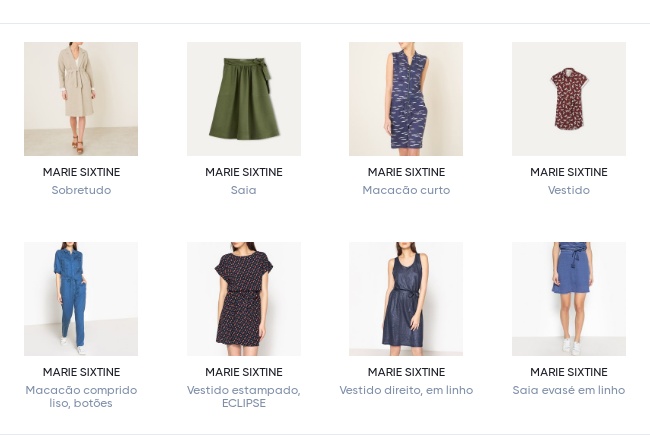Click MARIE SIXTINE brand above Saia evasé
The image size is (650, 435).
(x=568, y=372)
